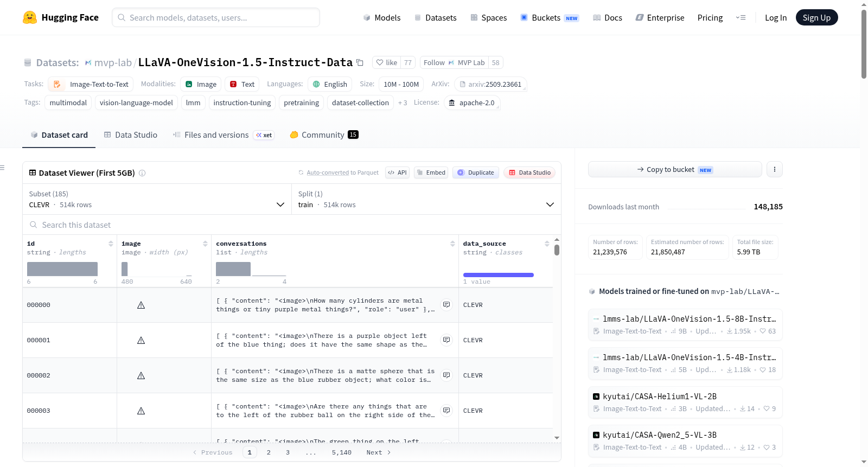Go to Datasets in the top navigation

pyautogui.click(x=435, y=17)
